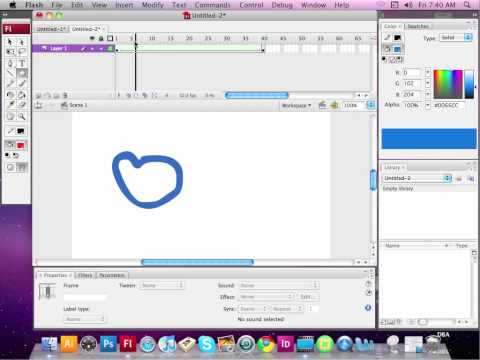Select Layer 1 in the timeline
The image size is (480, 360).
(73, 49)
